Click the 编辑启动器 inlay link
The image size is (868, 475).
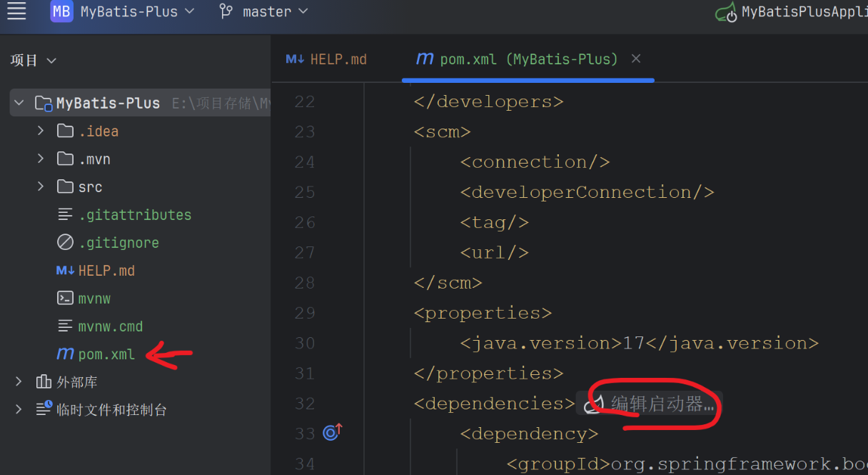(650, 404)
